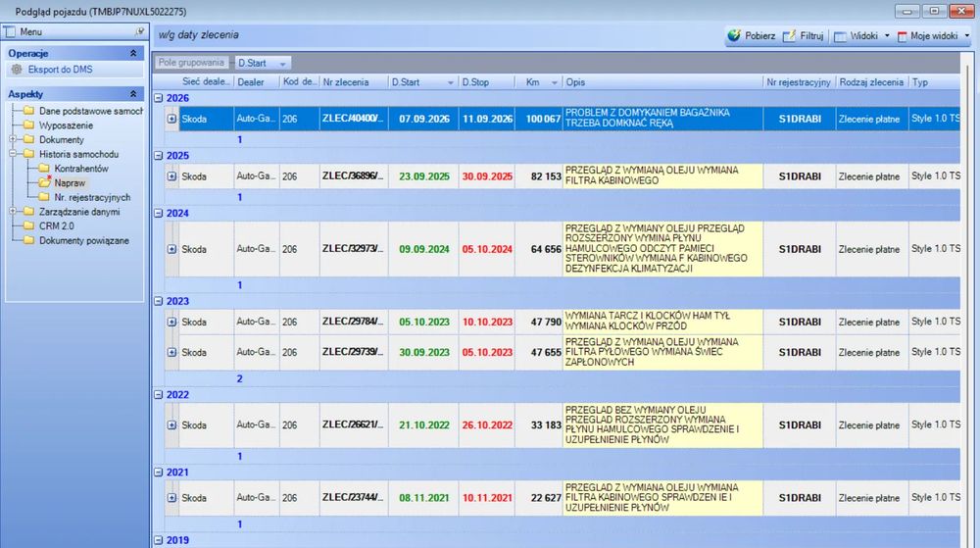Viewport: 980px width, 548px height.
Task: Open the Moje widoki dropdown arrow
Action: [x=967, y=36]
